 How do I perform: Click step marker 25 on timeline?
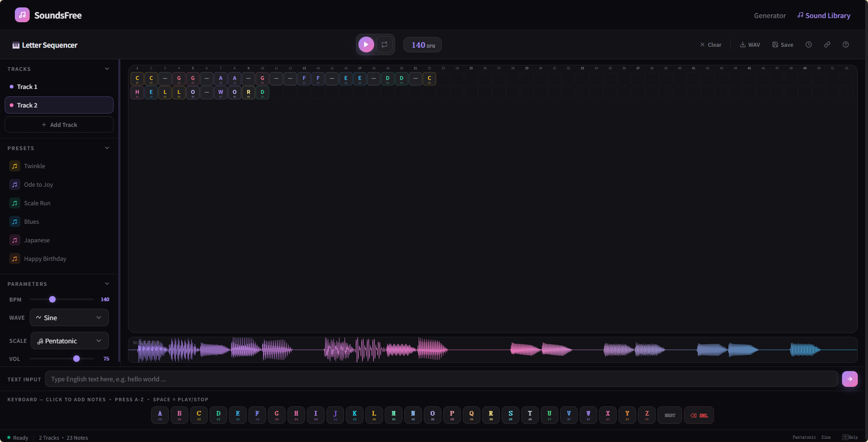tap(471, 68)
